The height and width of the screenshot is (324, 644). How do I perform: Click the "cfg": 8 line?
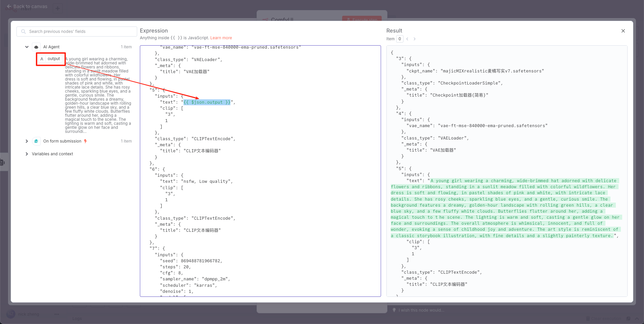(172, 273)
